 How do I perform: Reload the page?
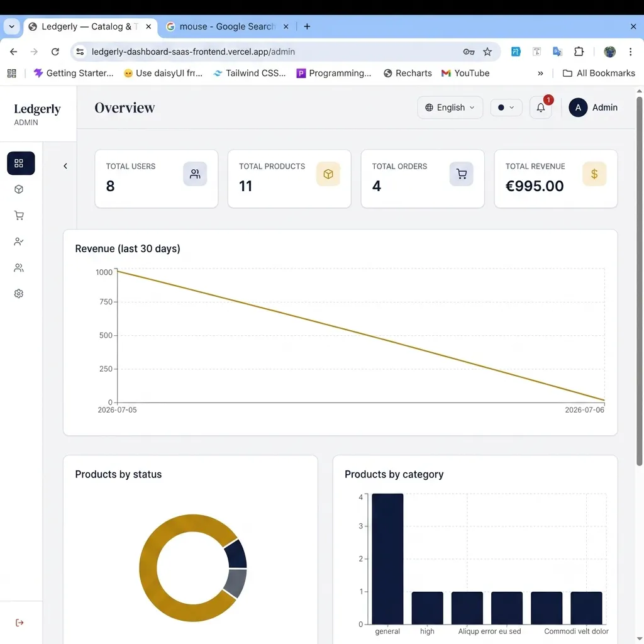point(55,52)
